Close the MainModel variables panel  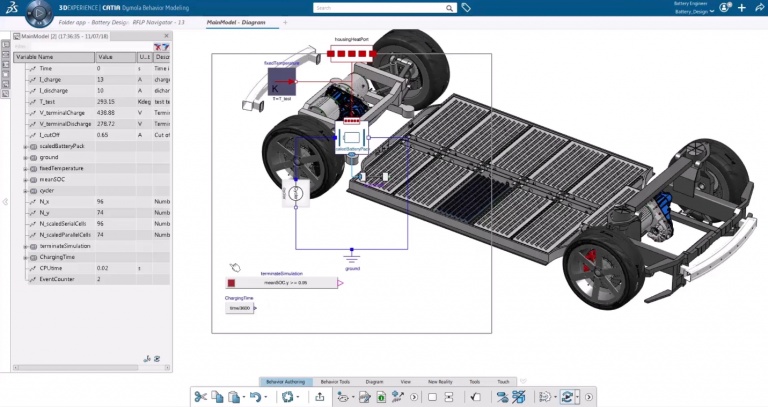(166, 36)
